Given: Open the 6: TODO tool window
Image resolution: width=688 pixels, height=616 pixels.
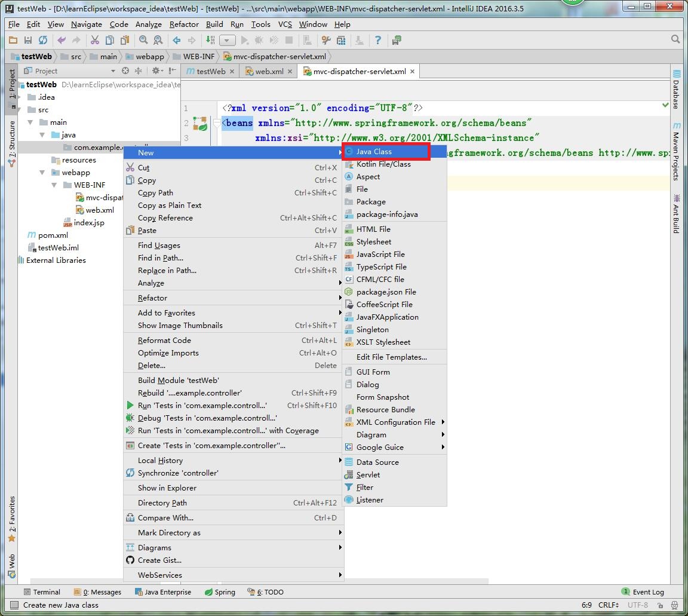Looking at the screenshot, I should (265, 592).
